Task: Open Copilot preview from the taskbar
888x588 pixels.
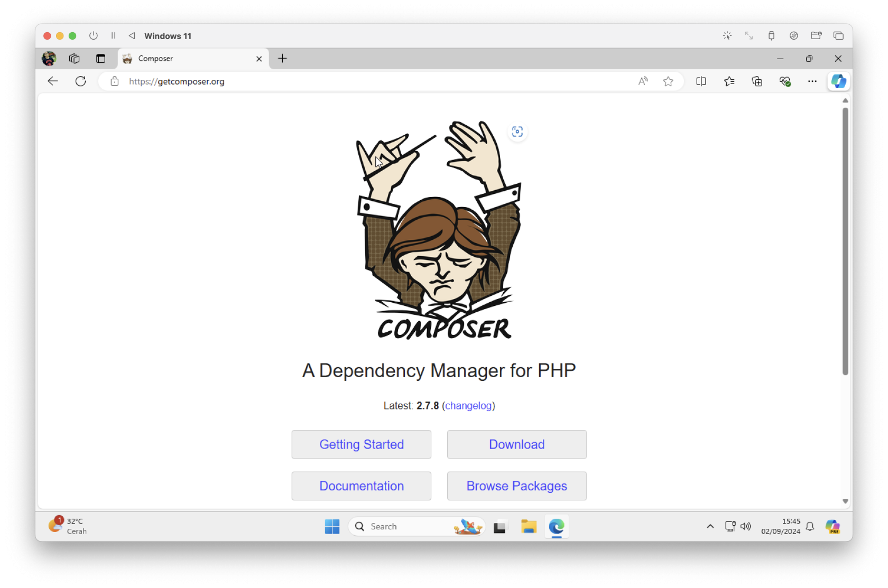Action: click(833, 527)
